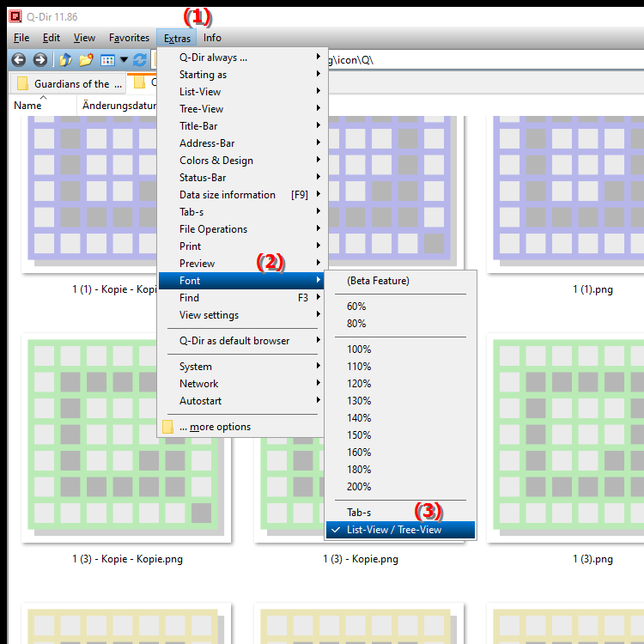The width and height of the screenshot is (644, 644).
Task: Open Q-Dir as default browser entry
Action: [x=241, y=341]
